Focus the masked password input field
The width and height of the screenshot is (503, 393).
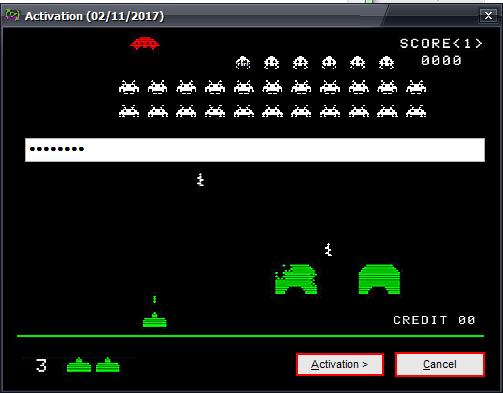point(255,150)
